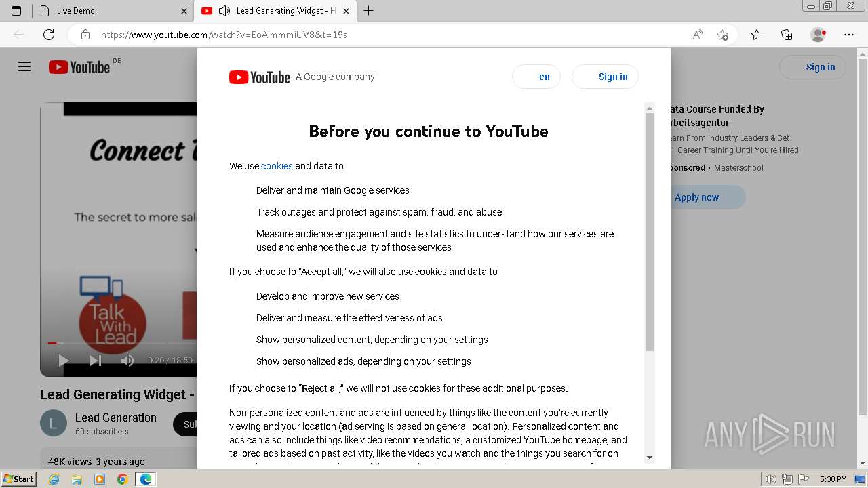
Task: Open the Action Center flag icon
Action: (x=802, y=479)
